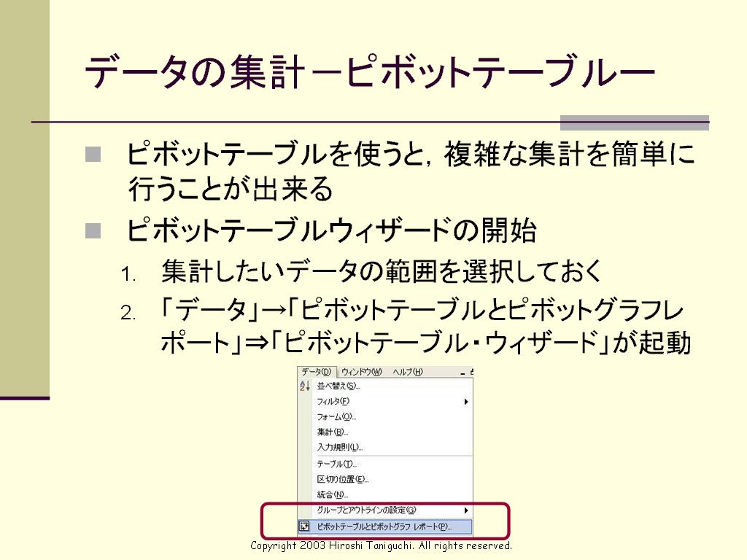Viewport: 747px width, 560px height.
Task: Open the データ(D) menu in the menu bar
Action: [x=317, y=372]
